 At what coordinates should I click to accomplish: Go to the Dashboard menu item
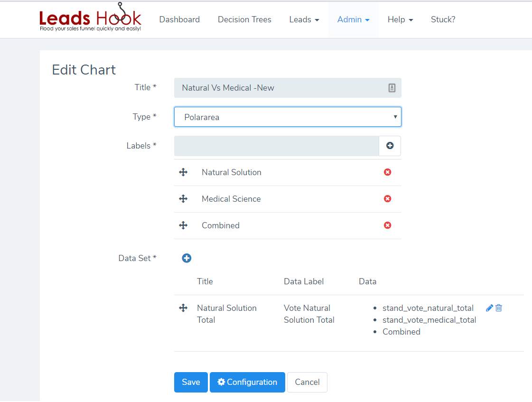click(x=179, y=19)
